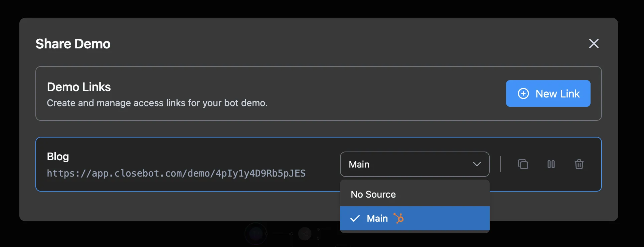Close the Share Demo dialog

click(x=594, y=43)
